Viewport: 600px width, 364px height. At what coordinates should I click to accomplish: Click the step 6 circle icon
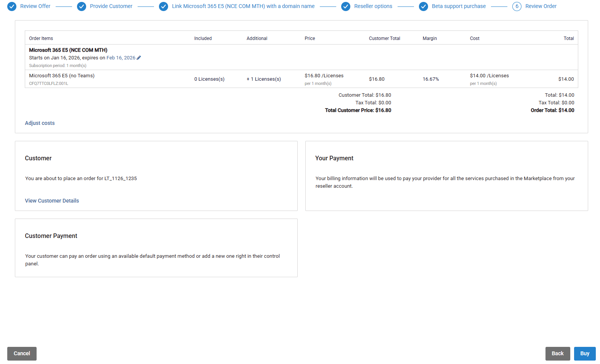(517, 6)
